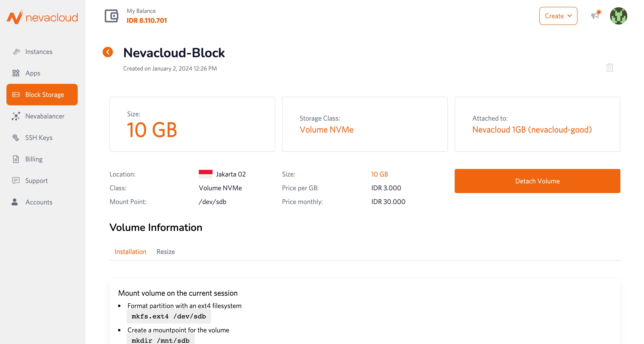Open the Billing section
644x344 pixels.
pos(34,159)
